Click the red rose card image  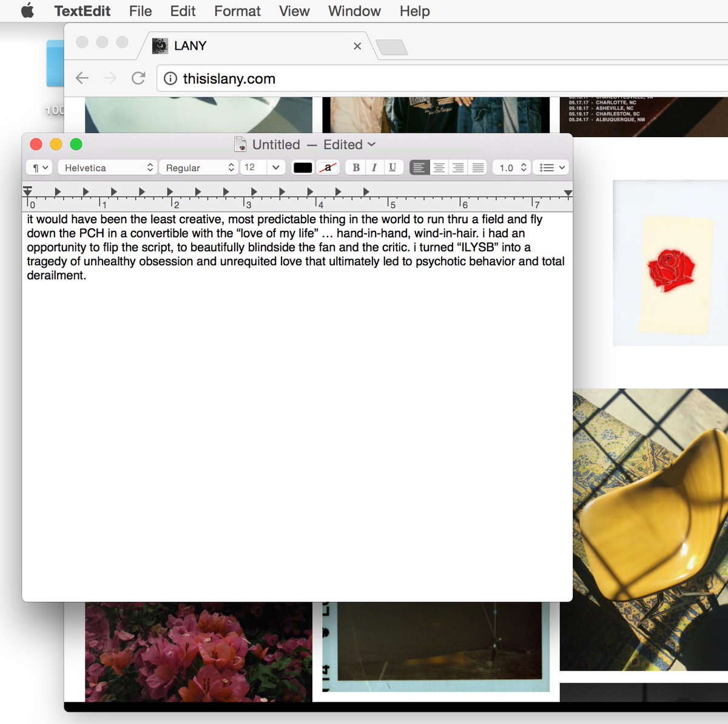click(670, 263)
